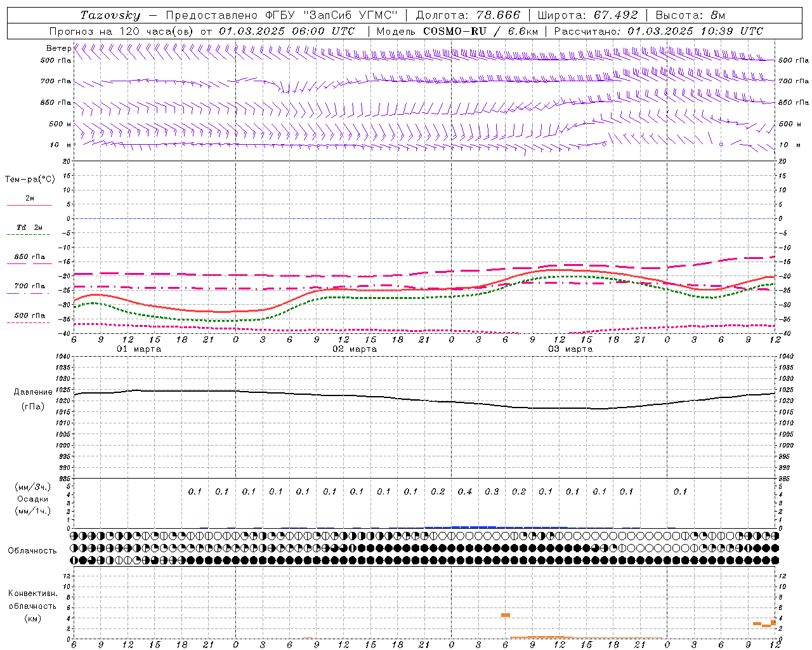Click the Осадки precipitation label
This screenshot has height=650, width=812.
(x=33, y=499)
